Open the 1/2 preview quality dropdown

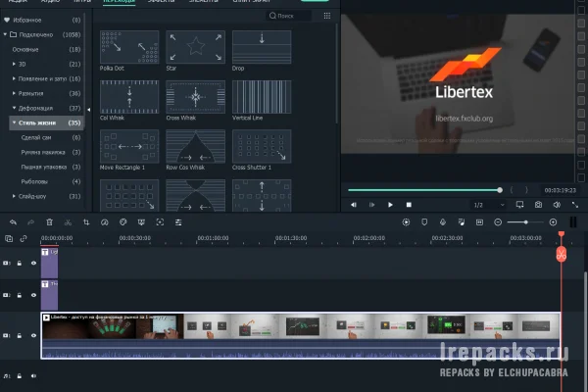pyautogui.click(x=483, y=205)
